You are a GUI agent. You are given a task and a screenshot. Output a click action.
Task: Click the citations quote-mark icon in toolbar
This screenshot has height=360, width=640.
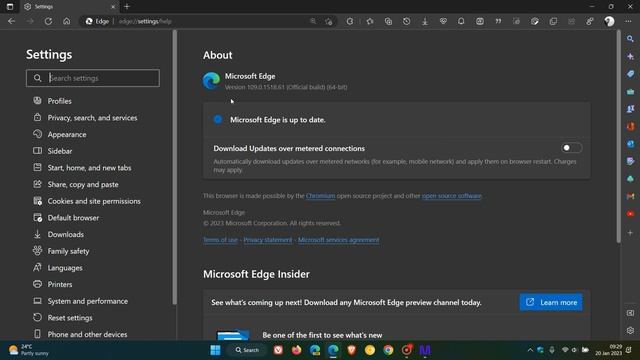pos(498,21)
